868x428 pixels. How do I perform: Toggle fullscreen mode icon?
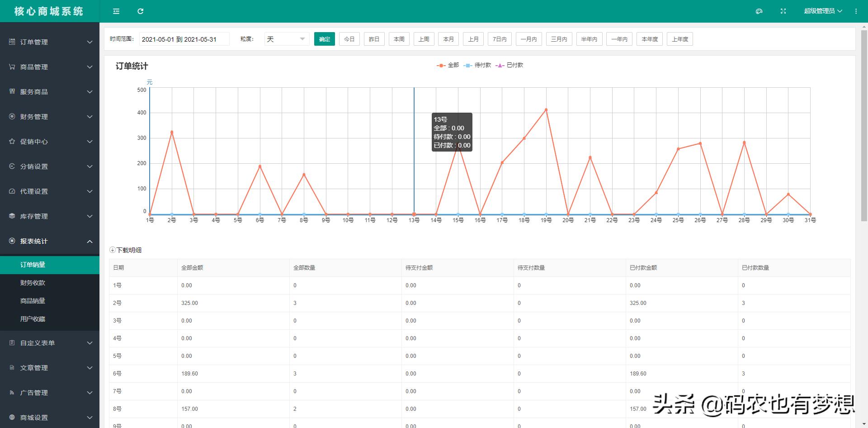[x=783, y=11]
